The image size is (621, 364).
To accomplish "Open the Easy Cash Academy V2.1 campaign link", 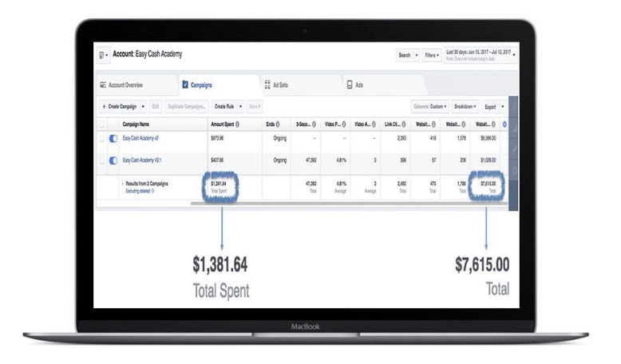I will tap(142, 160).
